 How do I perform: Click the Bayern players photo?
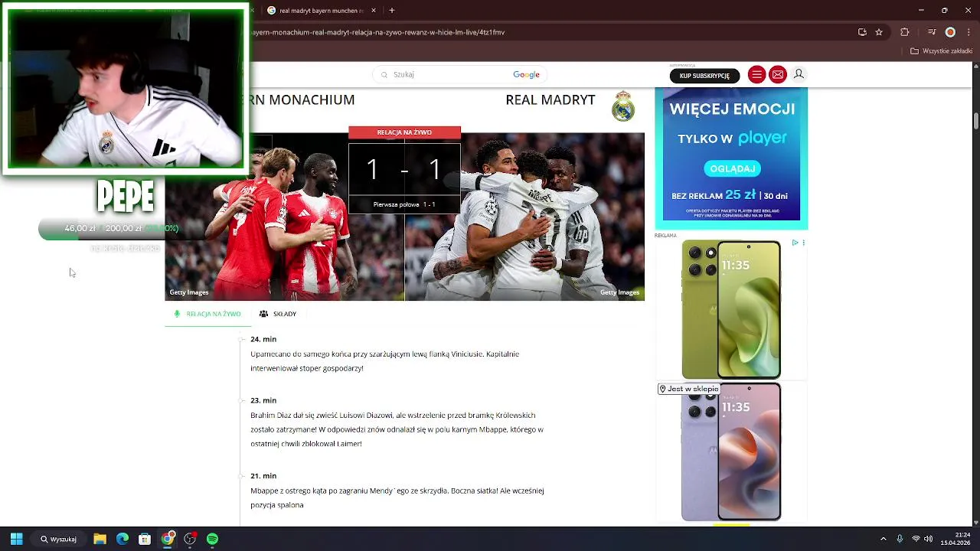pyautogui.click(x=284, y=217)
